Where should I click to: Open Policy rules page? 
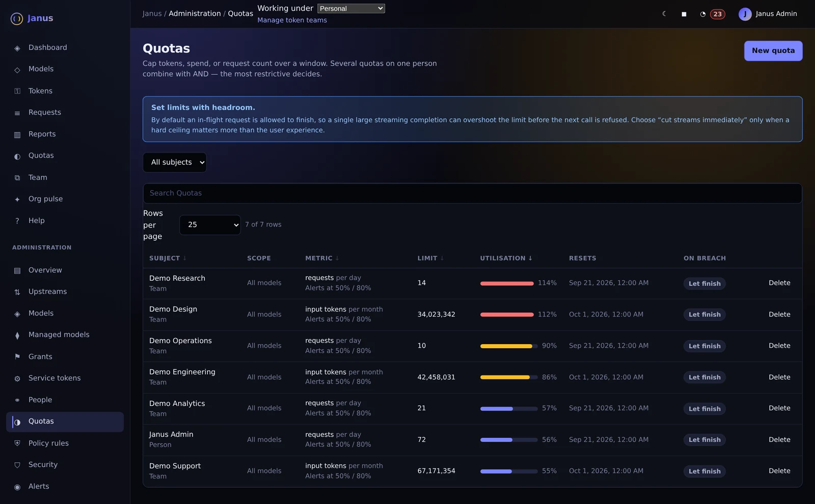(x=65, y=443)
